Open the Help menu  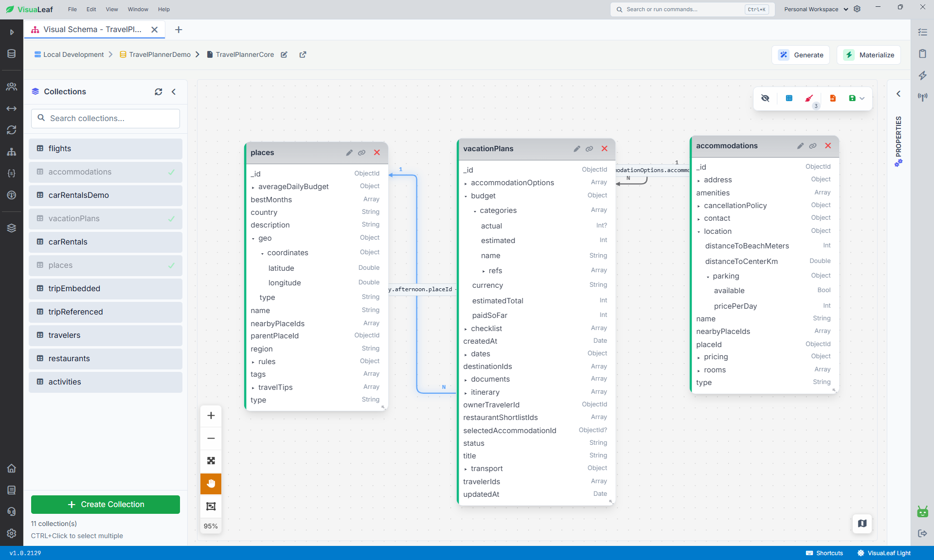(164, 9)
